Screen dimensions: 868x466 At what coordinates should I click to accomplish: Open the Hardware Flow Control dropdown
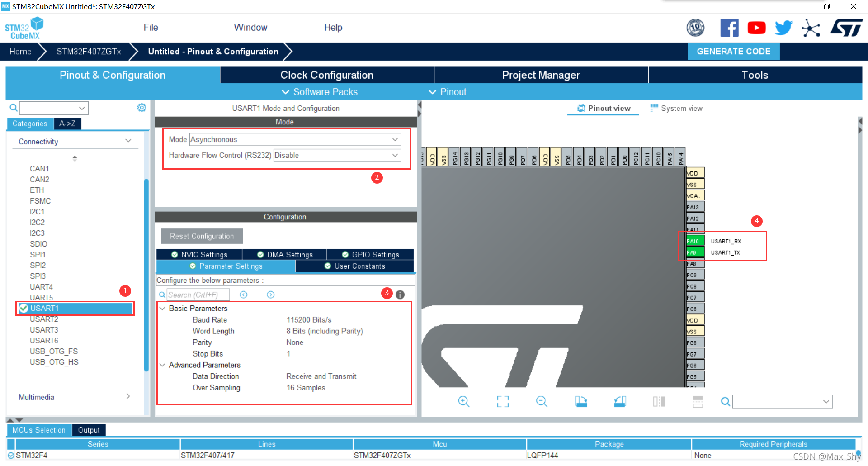click(x=337, y=155)
